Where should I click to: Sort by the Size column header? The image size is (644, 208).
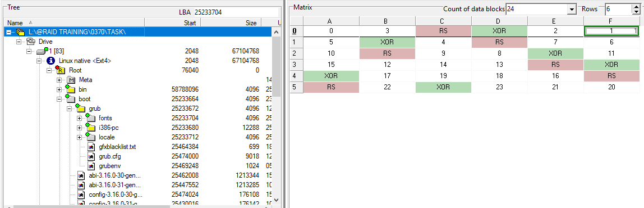231,22
